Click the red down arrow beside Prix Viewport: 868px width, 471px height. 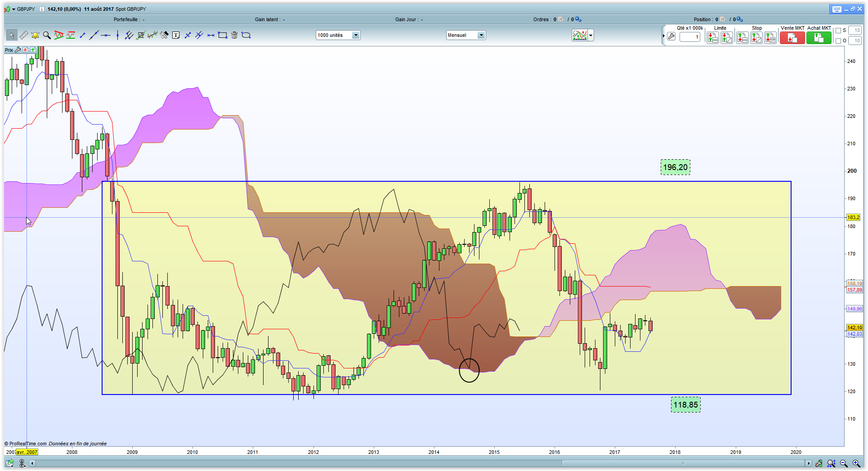tap(26, 50)
